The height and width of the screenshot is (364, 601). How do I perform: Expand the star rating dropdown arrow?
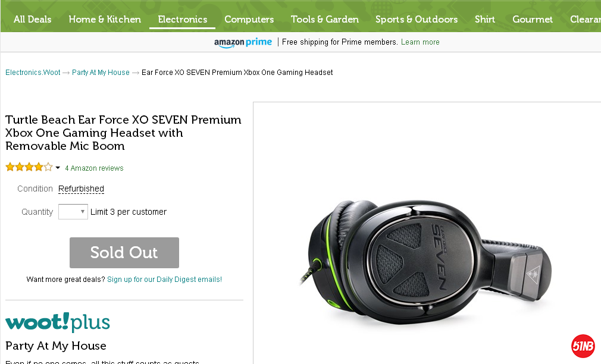click(58, 168)
